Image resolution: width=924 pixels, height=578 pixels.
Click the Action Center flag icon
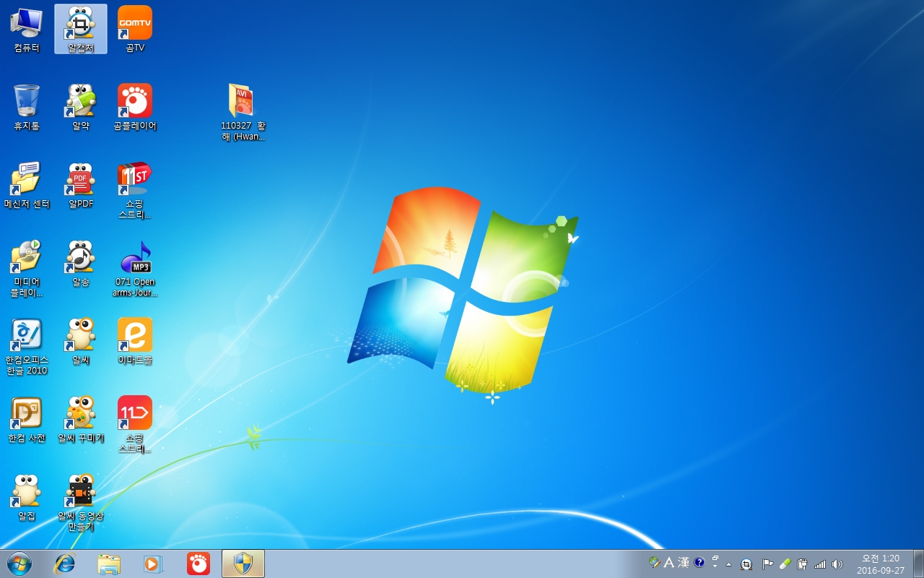(767, 564)
